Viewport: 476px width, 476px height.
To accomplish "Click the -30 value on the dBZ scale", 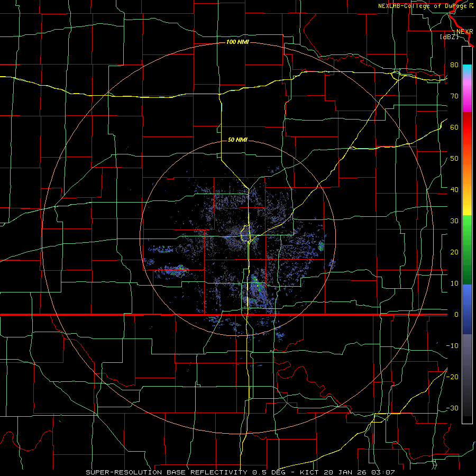I will click(452, 408).
